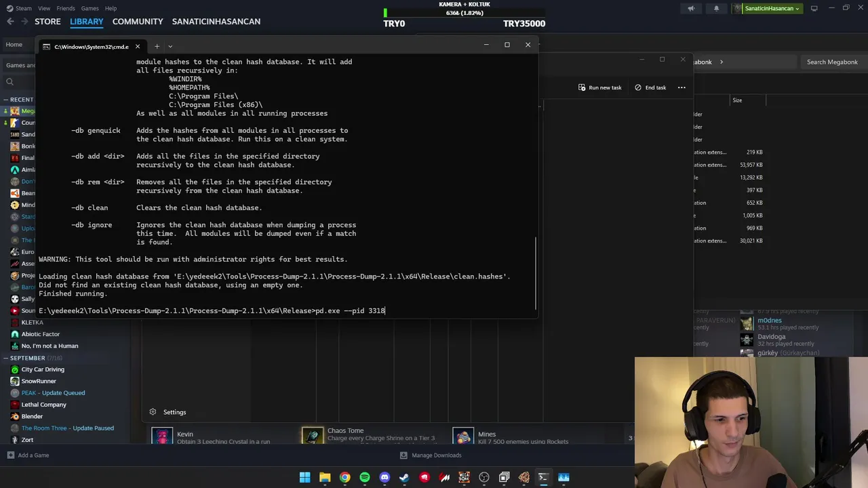The width and height of the screenshot is (868, 488).
Task: Open the View menu
Action: pos(44,8)
